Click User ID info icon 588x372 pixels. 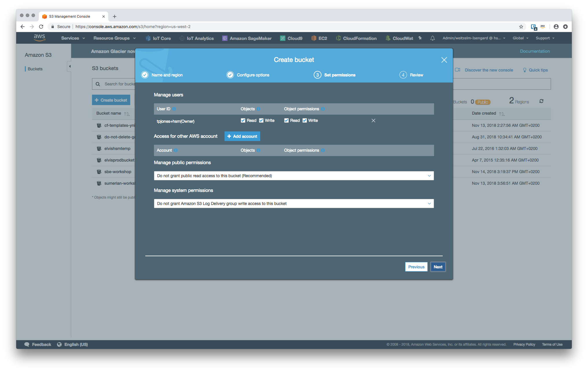[174, 109]
